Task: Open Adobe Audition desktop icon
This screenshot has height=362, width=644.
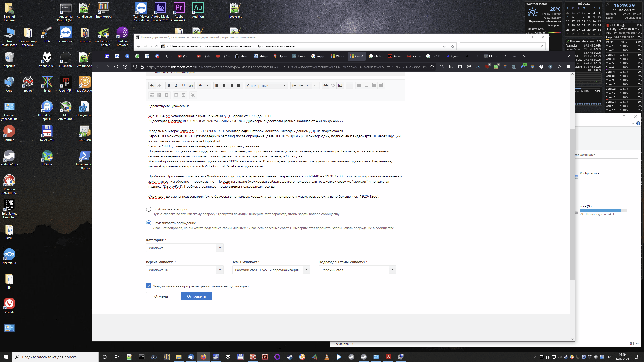Action: [x=198, y=11]
